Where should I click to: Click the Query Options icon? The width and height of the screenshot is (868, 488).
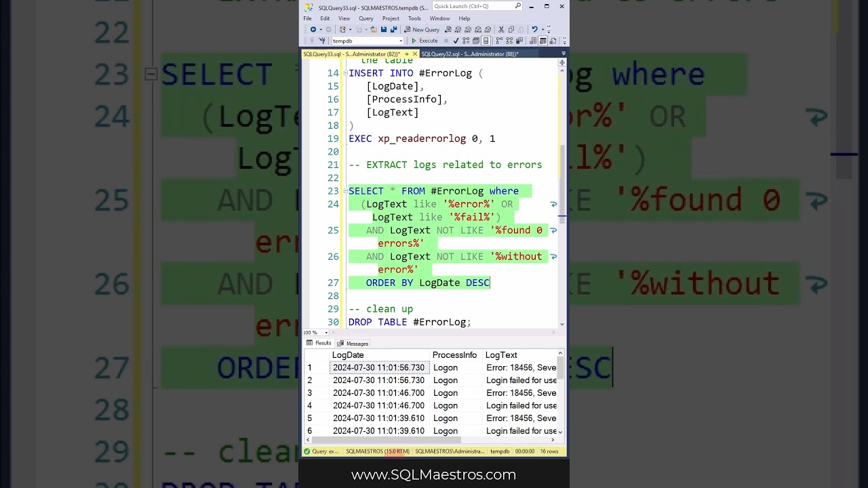coord(476,41)
